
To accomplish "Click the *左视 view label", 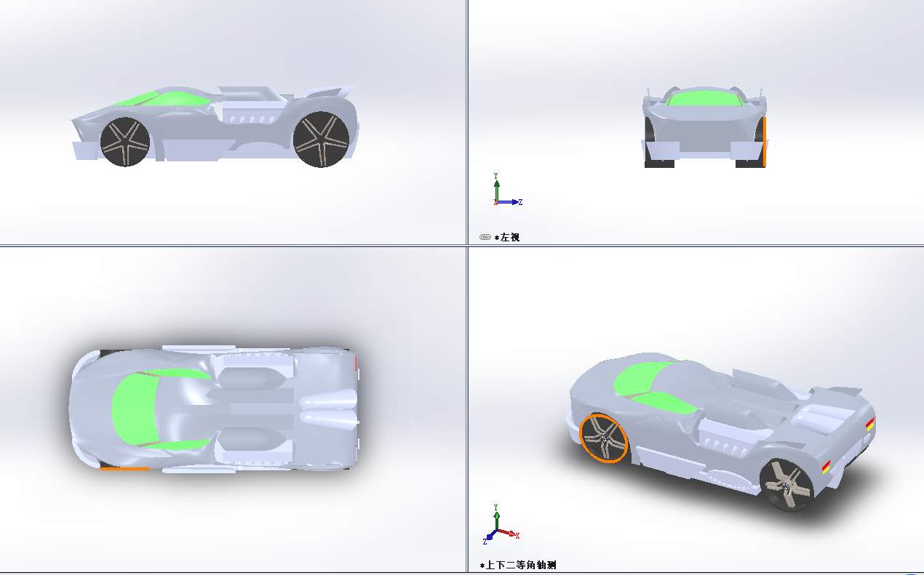I will coord(507,237).
